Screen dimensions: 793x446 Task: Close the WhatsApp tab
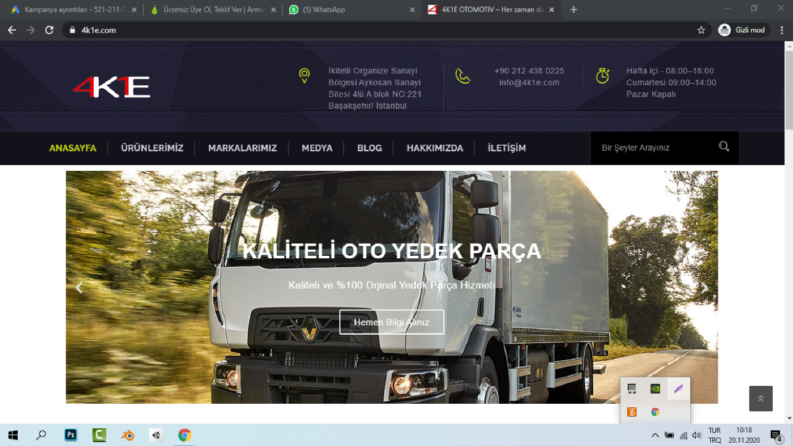(412, 10)
